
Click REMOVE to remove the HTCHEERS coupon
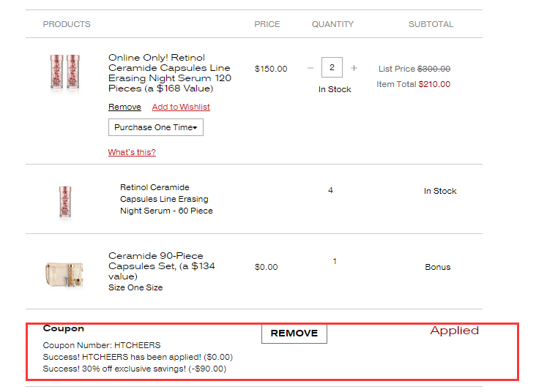point(294,333)
